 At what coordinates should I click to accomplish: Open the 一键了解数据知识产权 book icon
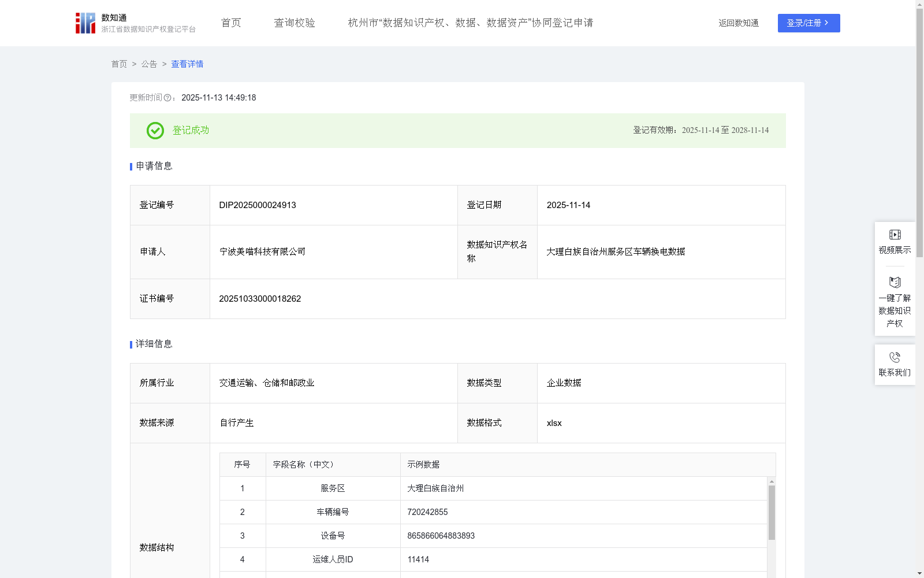[895, 283]
